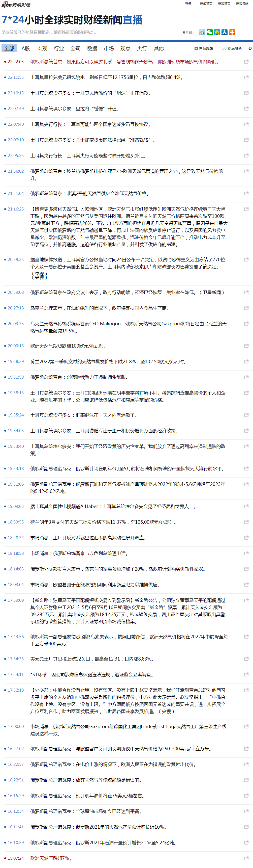This screenshot has width=253, height=868.
Task: Share to QQ Zone star icon
Action: pos(217,32)
